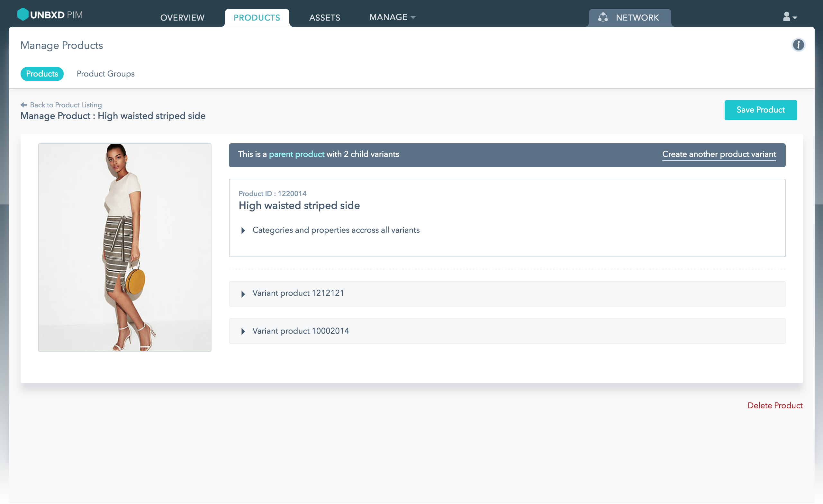Open the product image thumbnail

pos(125,248)
